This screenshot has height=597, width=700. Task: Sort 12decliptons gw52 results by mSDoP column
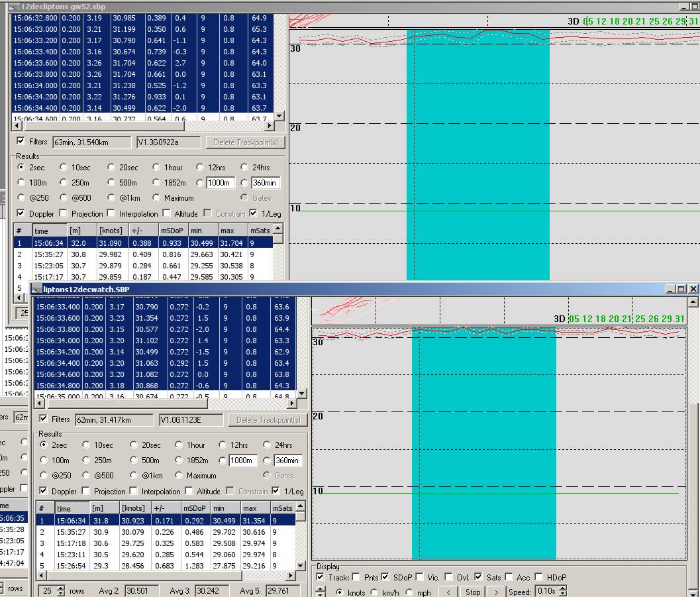point(170,230)
